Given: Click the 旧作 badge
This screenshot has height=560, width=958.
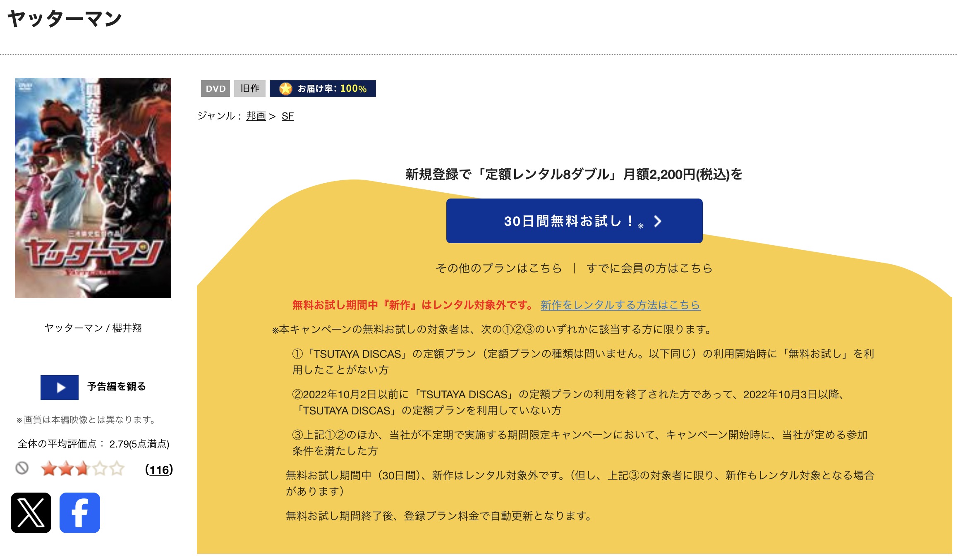Looking at the screenshot, I should pos(250,89).
